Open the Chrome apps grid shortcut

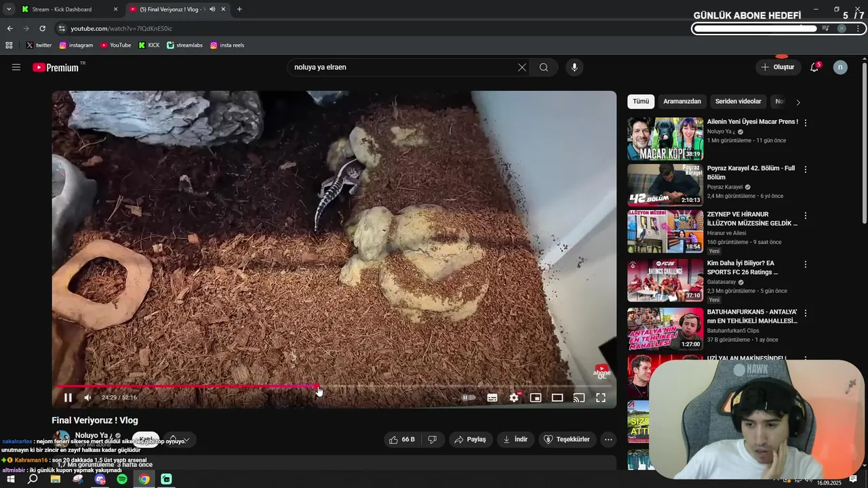(x=9, y=45)
